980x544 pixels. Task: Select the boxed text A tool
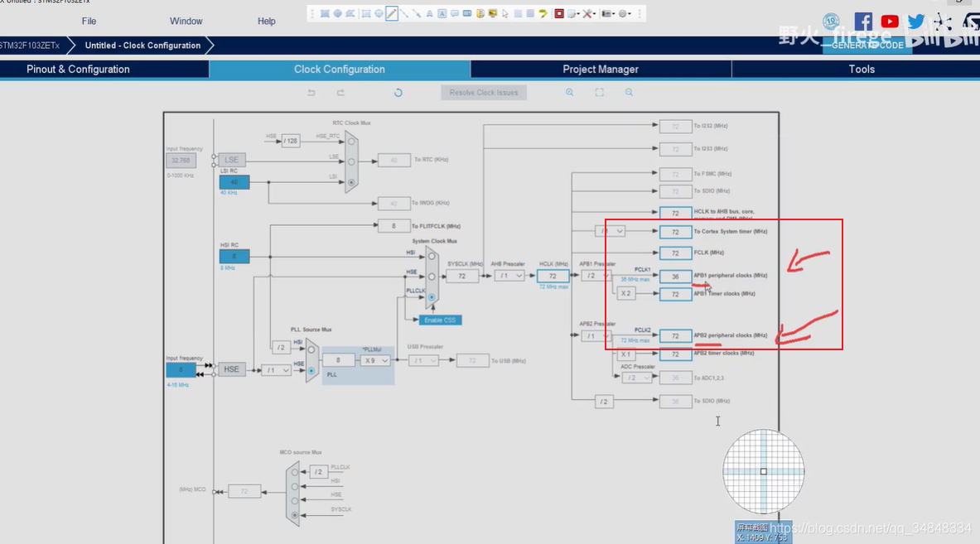point(442,14)
